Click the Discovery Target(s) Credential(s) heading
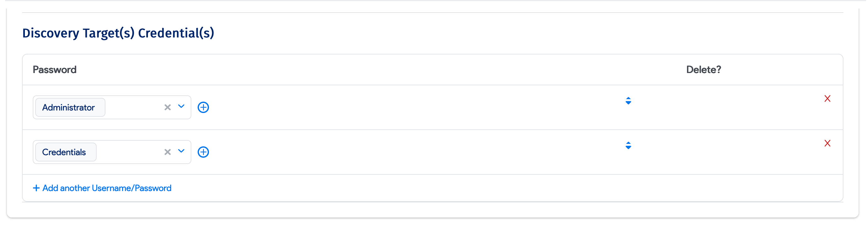The width and height of the screenshot is (868, 226). [x=118, y=33]
